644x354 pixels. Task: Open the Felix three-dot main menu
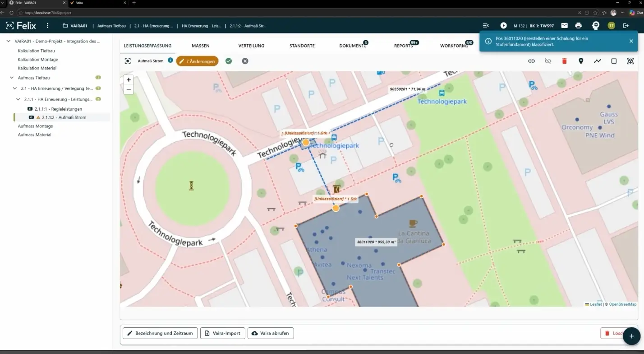(47, 26)
